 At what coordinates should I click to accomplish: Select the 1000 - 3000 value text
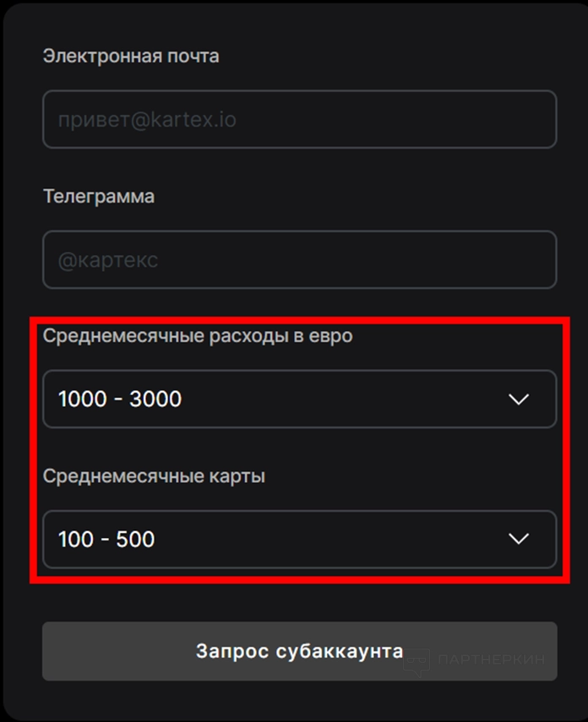pos(120,399)
